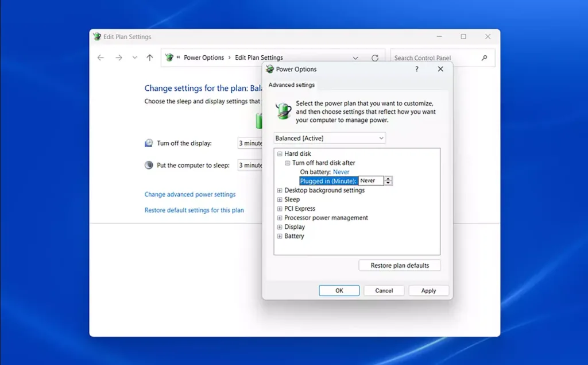Screen dimensions: 588x365
Task: Open the Balanced [Active] plan dropdown
Action: 329,138
